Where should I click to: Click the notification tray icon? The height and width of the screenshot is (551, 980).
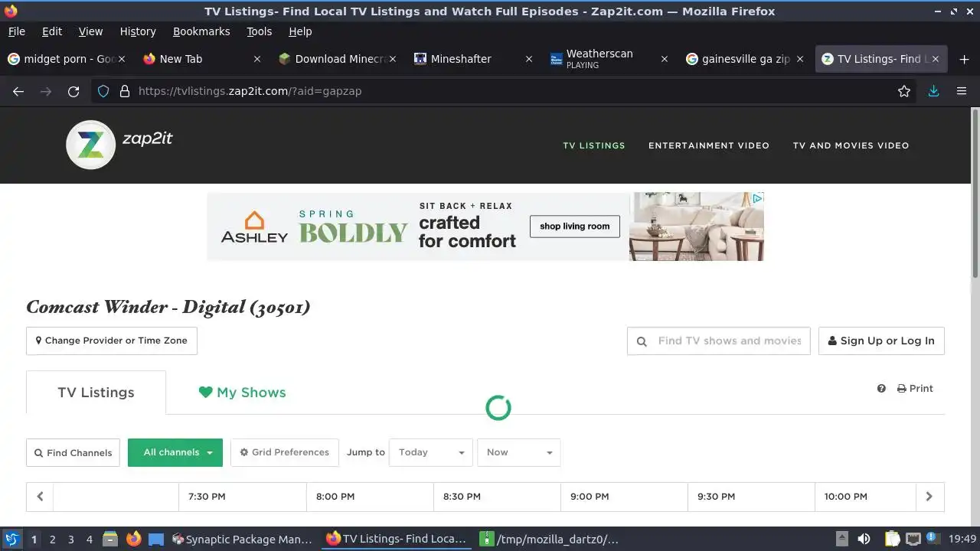click(933, 539)
